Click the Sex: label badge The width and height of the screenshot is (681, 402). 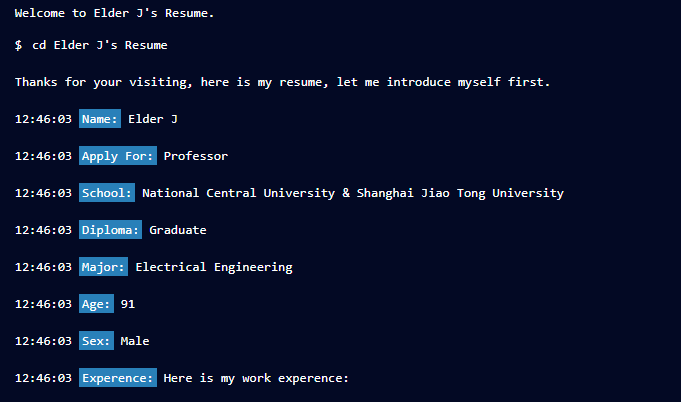click(x=96, y=340)
